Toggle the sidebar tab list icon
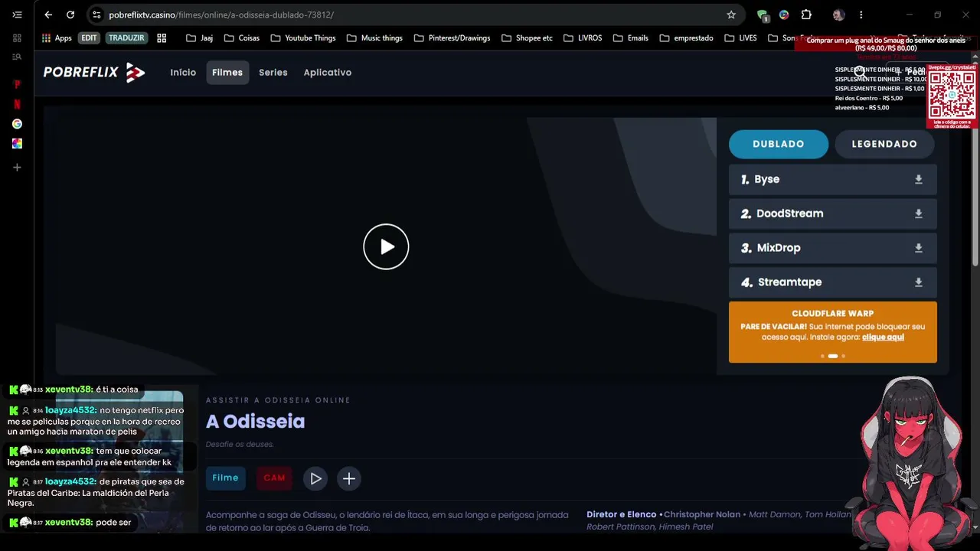Image resolution: width=980 pixels, height=551 pixels. pos(17,15)
